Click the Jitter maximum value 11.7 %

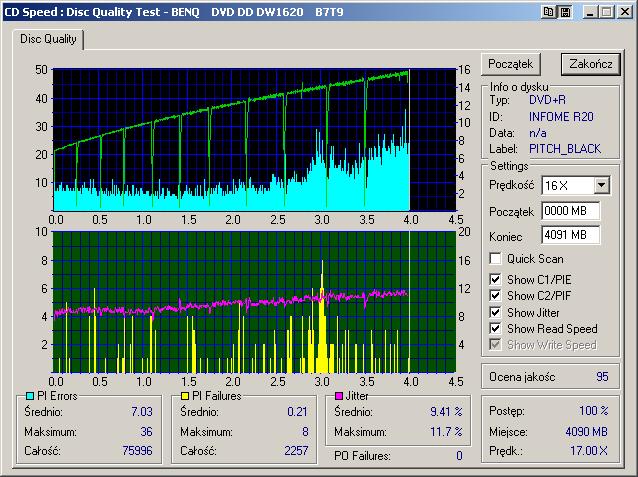446,431
